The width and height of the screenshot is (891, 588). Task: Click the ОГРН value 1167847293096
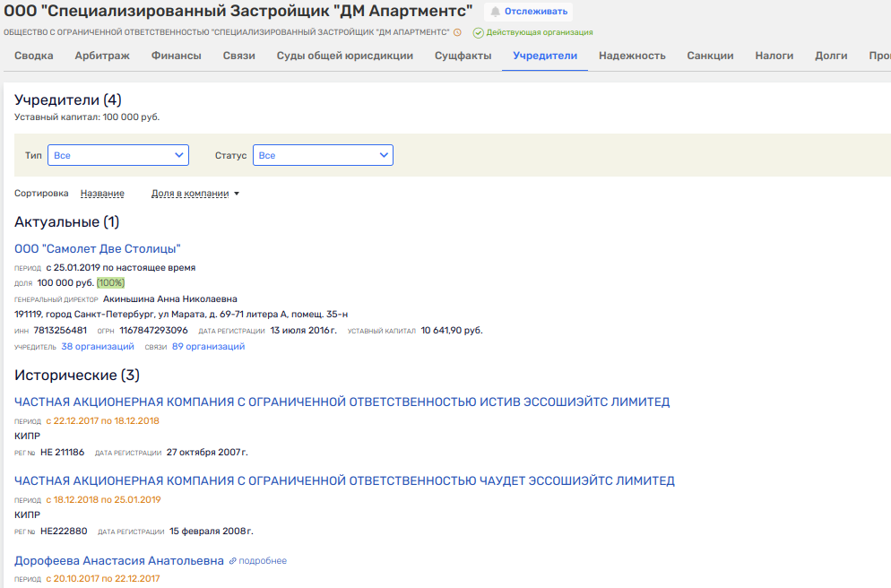[153, 331]
